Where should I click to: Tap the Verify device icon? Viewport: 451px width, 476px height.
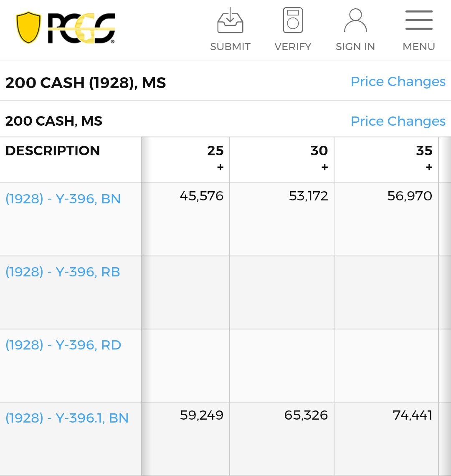293,20
